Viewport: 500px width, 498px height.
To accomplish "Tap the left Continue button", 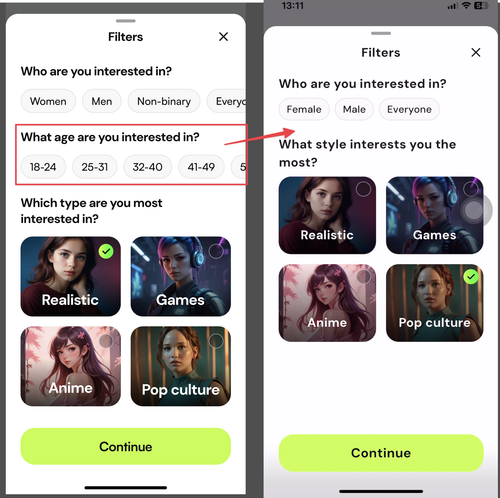I will click(x=126, y=446).
